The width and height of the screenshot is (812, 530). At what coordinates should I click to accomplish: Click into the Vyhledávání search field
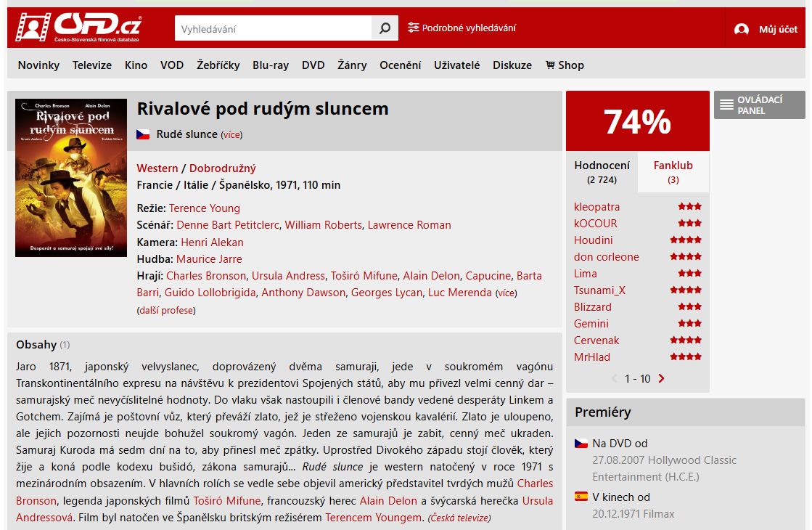tap(274, 28)
